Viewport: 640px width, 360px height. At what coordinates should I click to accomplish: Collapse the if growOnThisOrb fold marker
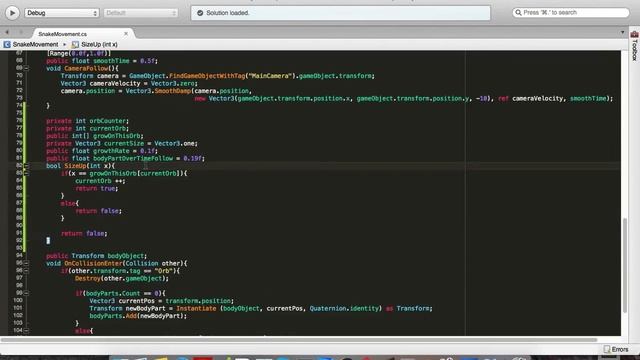click(26, 173)
